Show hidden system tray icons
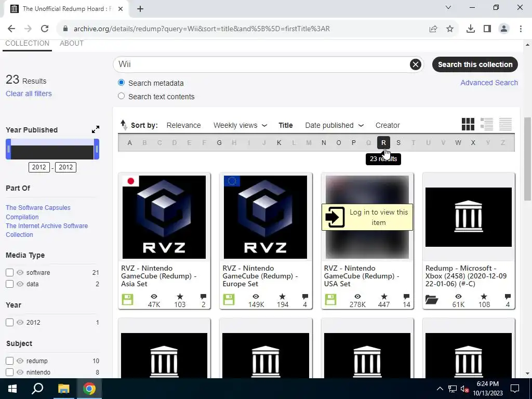The width and height of the screenshot is (532, 399). pyautogui.click(x=440, y=389)
